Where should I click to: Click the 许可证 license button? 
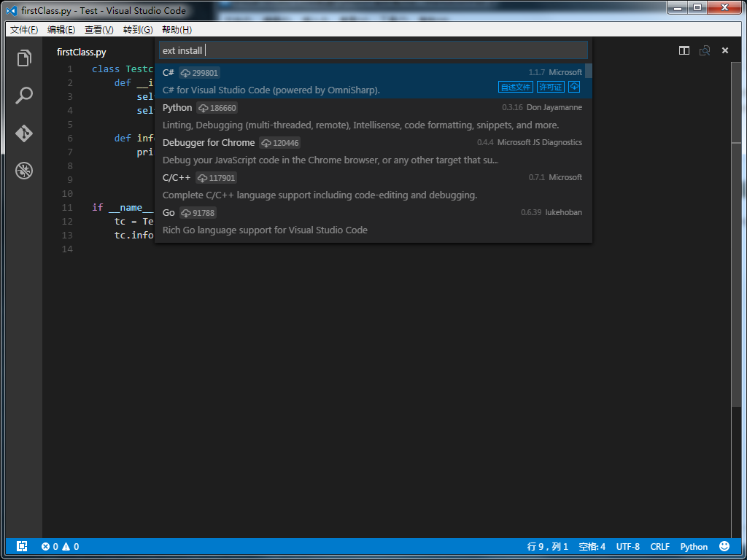tap(550, 87)
